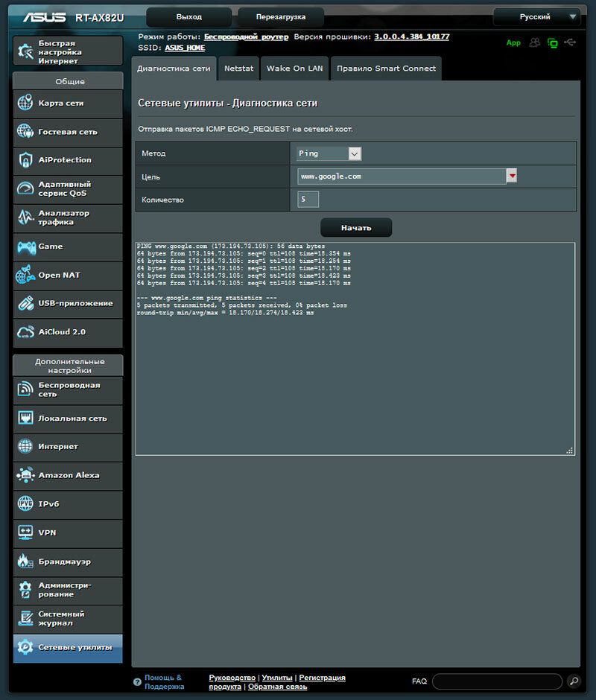Click the help question mark icon
Image resolution: width=596 pixels, height=700 pixels.
coord(137,681)
